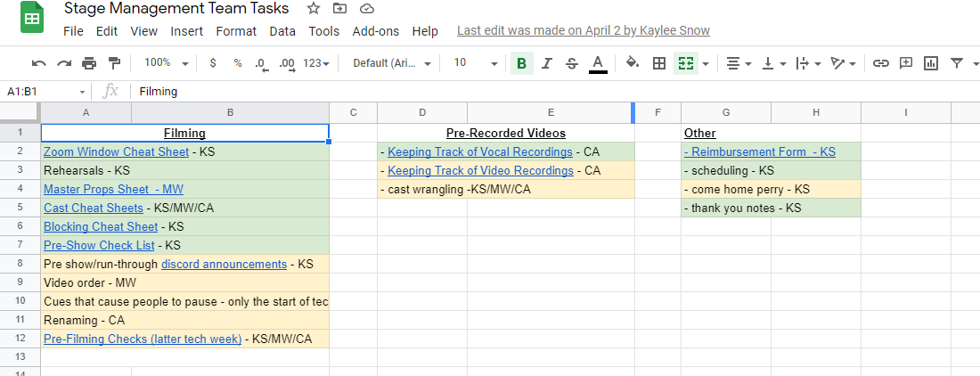This screenshot has height=376, width=980.
Task: Open the zoom level dropdown
Action: click(x=166, y=63)
